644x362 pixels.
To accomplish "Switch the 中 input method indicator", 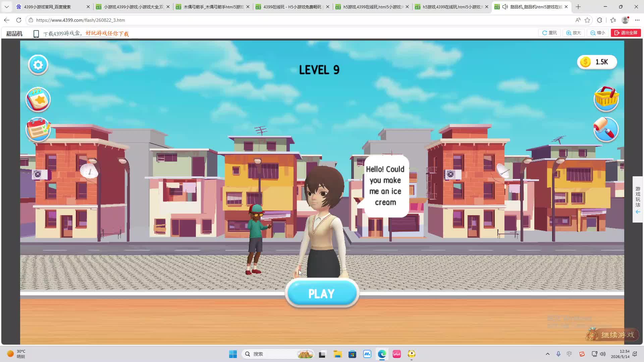I will [x=569, y=354].
